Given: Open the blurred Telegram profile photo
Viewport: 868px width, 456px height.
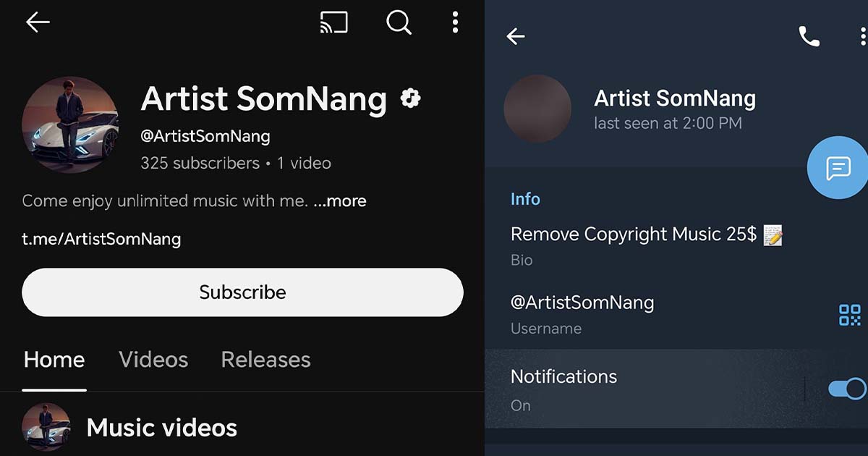Looking at the screenshot, I should click(537, 109).
